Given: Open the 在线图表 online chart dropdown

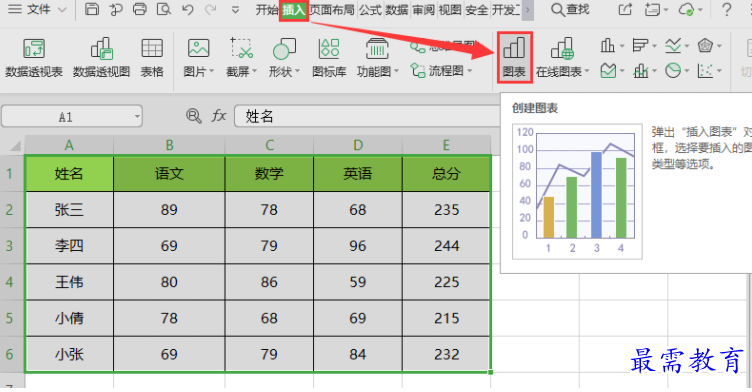Looking at the screenshot, I should click(562, 58).
